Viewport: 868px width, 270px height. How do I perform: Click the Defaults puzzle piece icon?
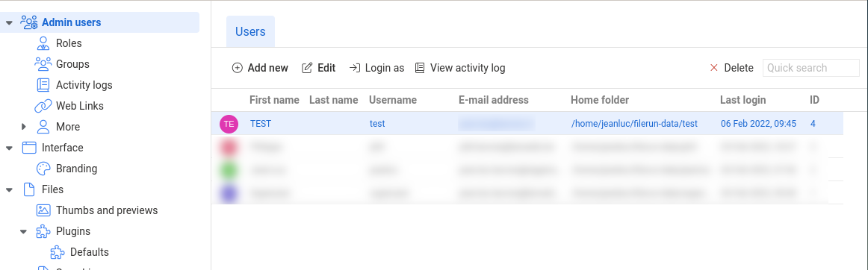tap(58, 252)
